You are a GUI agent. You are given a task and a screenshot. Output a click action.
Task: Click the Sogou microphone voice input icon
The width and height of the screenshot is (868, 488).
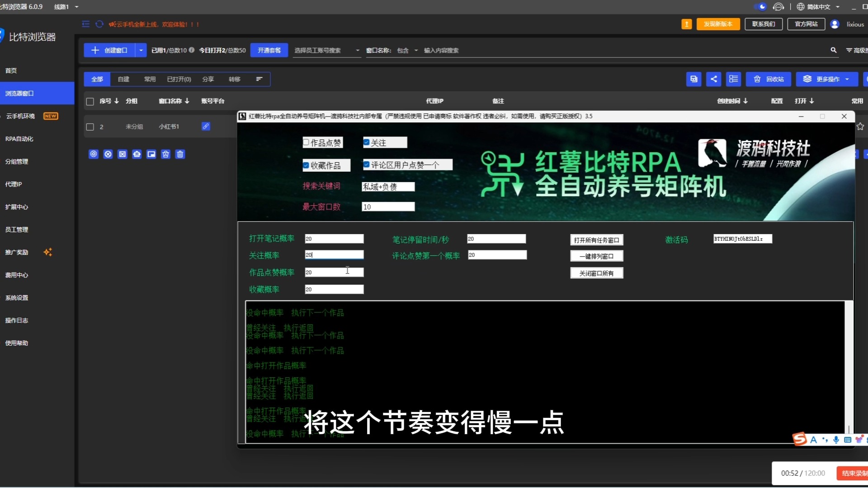pyautogui.click(x=836, y=440)
